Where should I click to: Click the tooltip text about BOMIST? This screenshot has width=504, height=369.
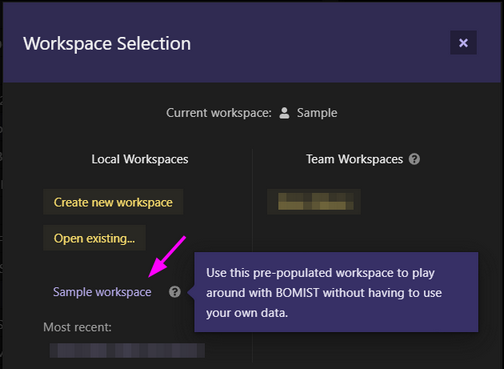(x=324, y=293)
